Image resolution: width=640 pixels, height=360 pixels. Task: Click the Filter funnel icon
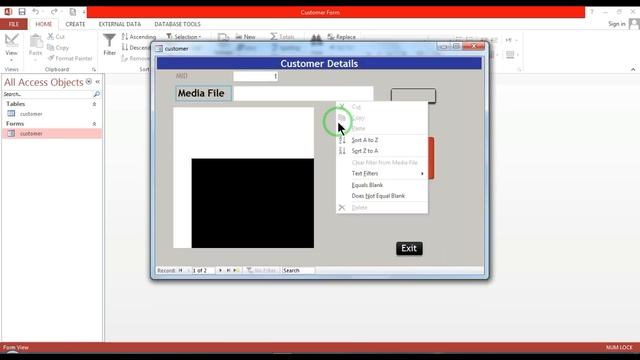[x=109, y=40]
